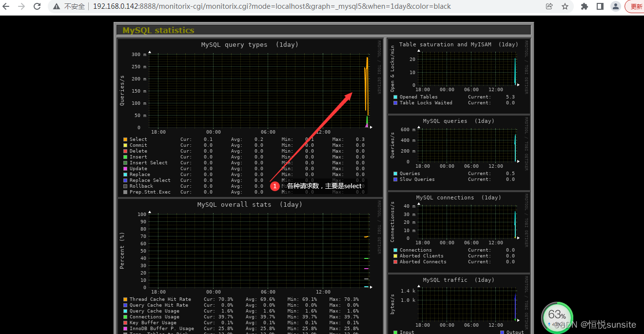Click the MySQL statistics header title
This screenshot has height=334, width=644.
coord(158,30)
